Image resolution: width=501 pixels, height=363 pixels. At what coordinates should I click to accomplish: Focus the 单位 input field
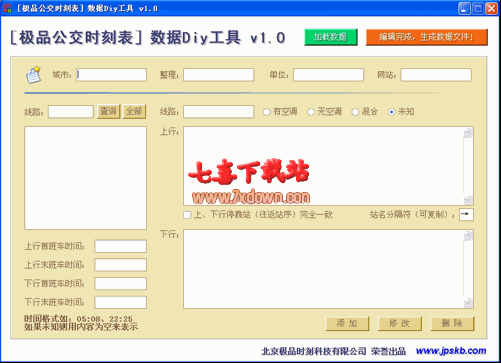click(x=328, y=75)
